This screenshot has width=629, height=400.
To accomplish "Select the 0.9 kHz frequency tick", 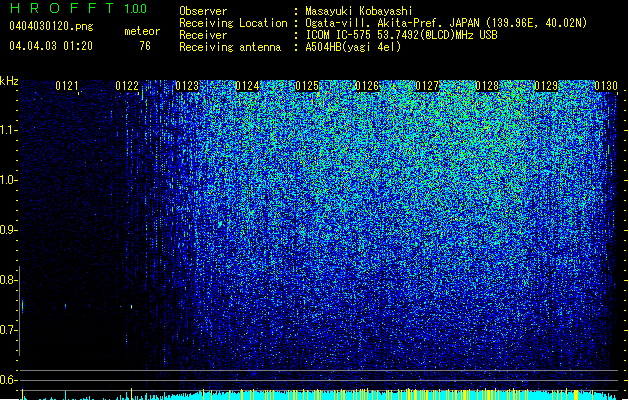I will coord(9,230).
